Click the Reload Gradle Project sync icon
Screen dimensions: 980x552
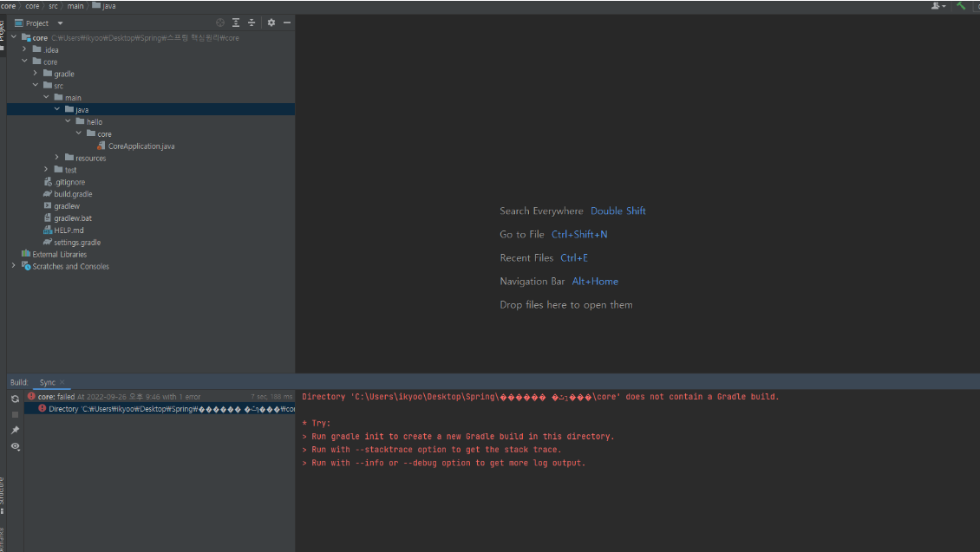(15, 399)
